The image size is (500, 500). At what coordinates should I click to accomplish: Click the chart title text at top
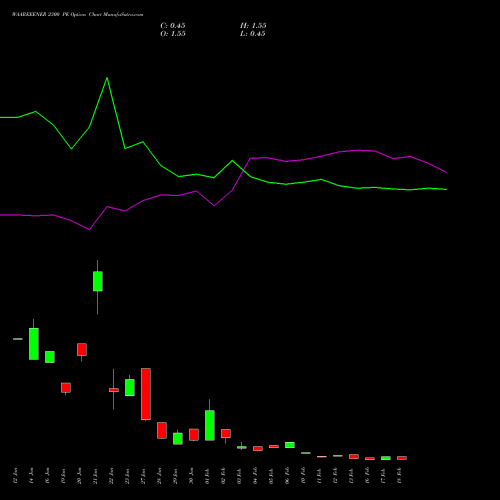pyautogui.click(x=78, y=15)
